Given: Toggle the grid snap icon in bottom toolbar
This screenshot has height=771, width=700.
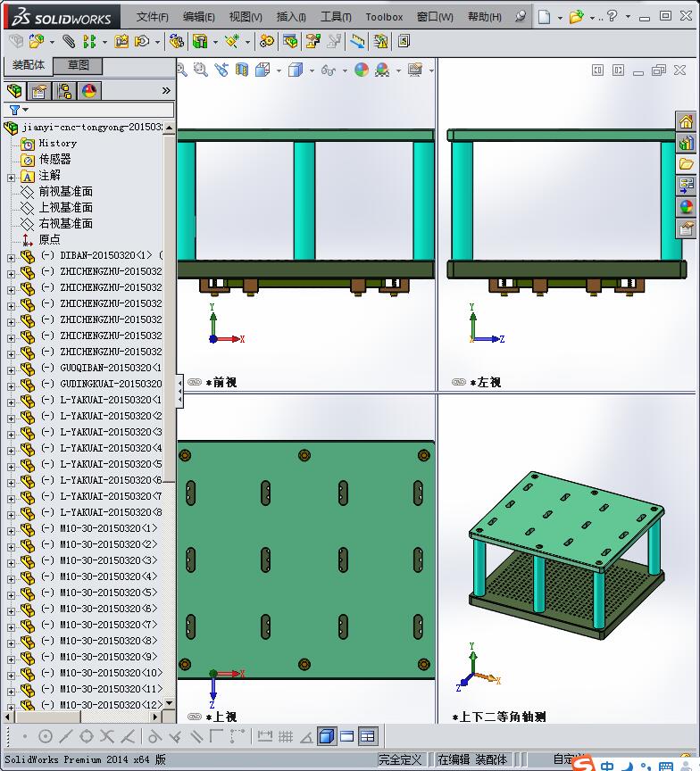Looking at the screenshot, I should pos(286,736).
